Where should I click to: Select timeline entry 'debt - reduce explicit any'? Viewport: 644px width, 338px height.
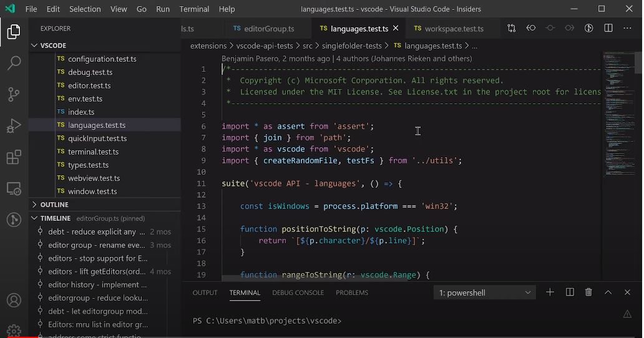pyautogui.click(x=105, y=231)
